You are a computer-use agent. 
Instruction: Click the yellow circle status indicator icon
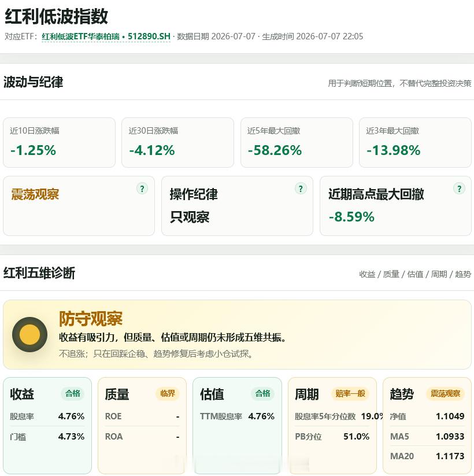coord(29,334)
